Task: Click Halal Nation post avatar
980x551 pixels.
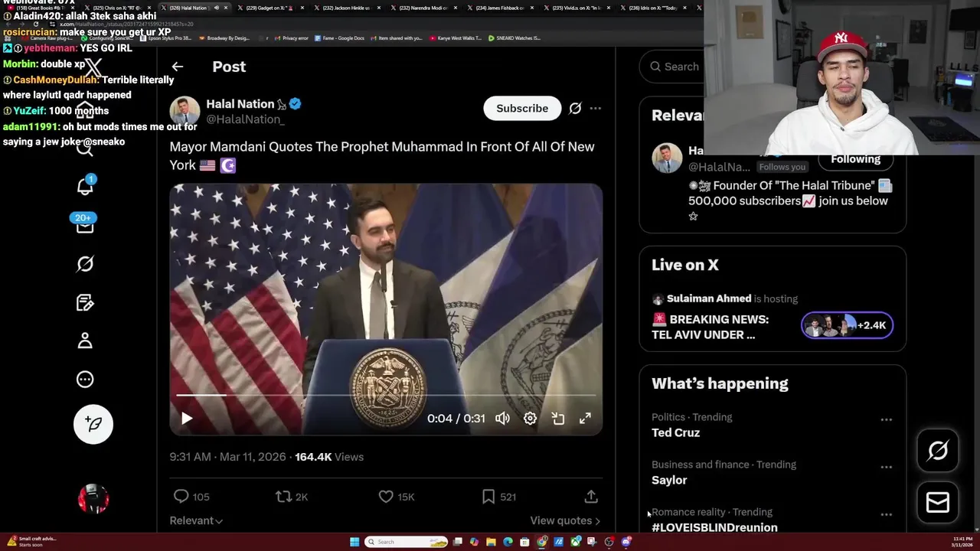Action: tap(185, 112)
